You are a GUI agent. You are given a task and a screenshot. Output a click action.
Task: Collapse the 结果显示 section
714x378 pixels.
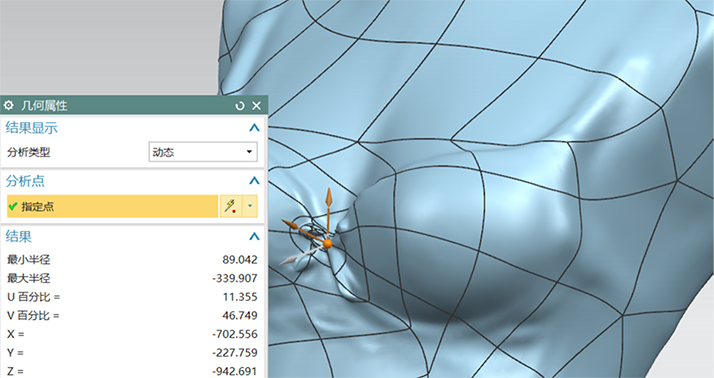click(x=254, y=128)
